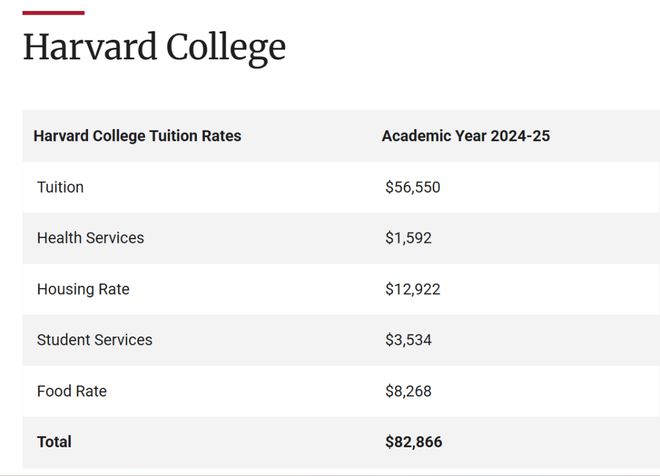The image size is (660, 476).
Task: Click the $1,592 health services amount
Action: pyautogui.click(x=408, y=238)
